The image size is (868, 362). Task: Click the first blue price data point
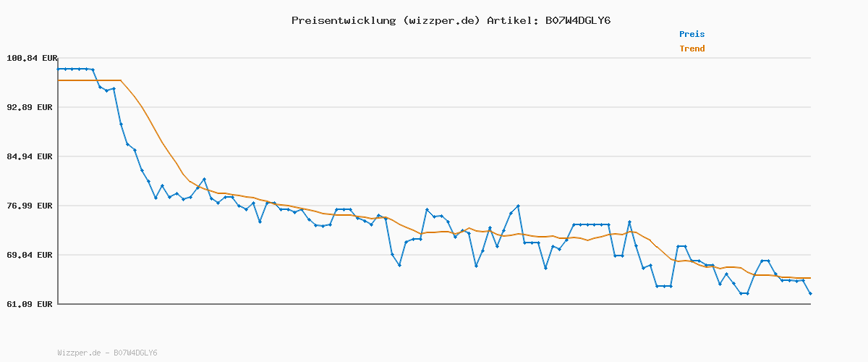(59, 69)
